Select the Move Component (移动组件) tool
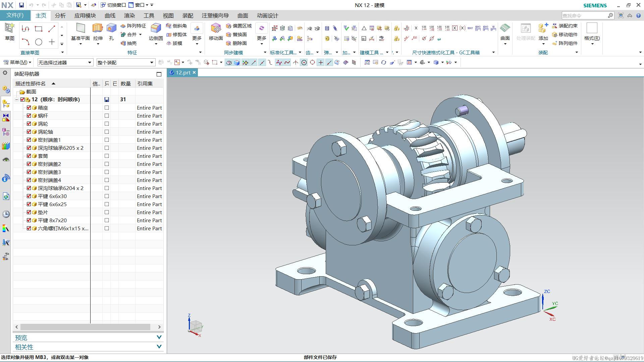The width and height of the screenshot is (644, 362). [x=565, y=35]
